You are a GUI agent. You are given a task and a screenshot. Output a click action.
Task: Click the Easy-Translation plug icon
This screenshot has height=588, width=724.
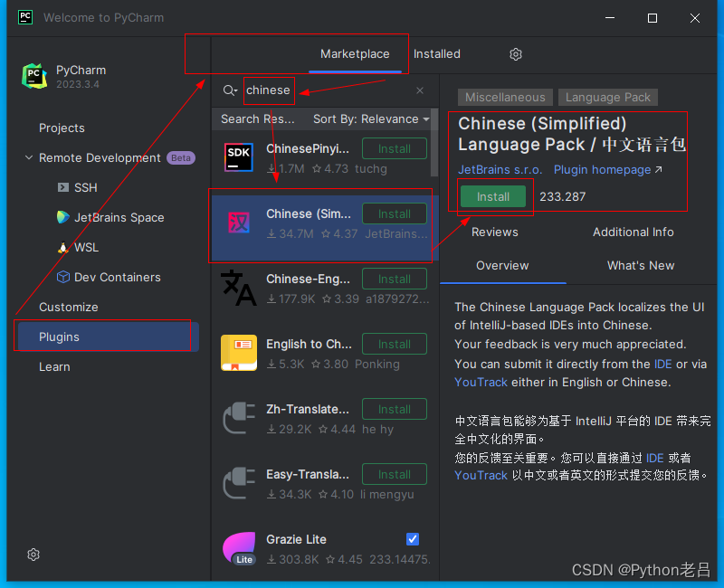pyautogui.click(x=239, y=483)
